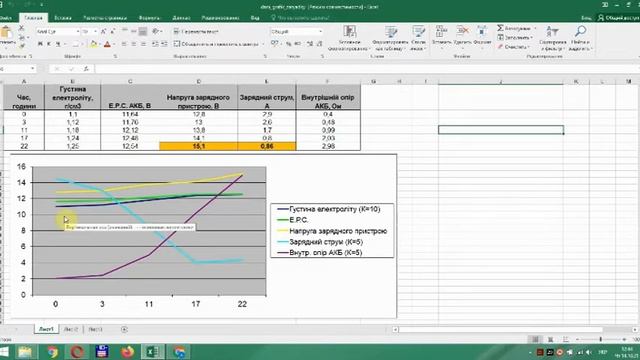Image resolution: width=640 pixels, height=360 pixels.
Task: Switch to the Review ribbon tab
Action: [x=220, y=18]
